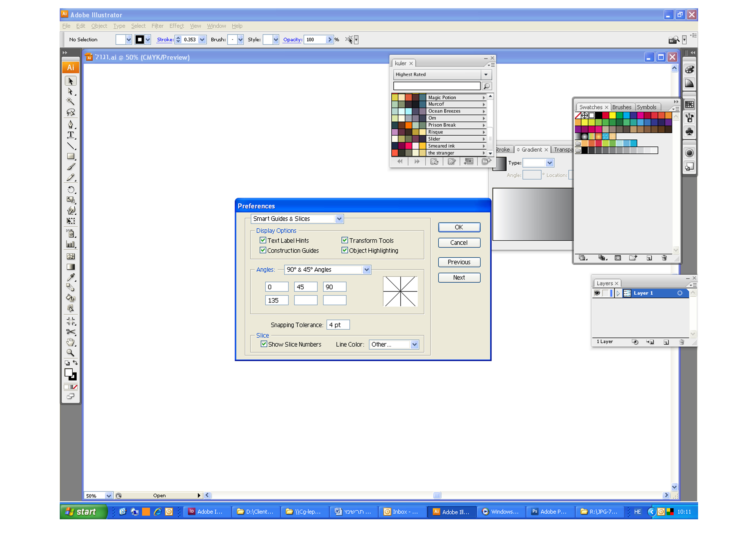Open Smart Guides & Slices dropdown
The width and height of the screenshot is (756, 533).
[339, 219]
